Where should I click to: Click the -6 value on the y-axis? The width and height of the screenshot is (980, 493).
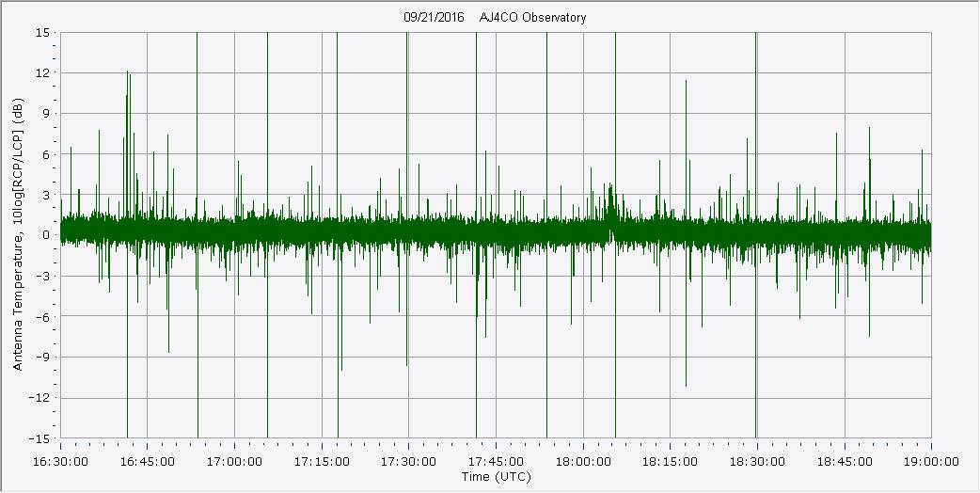[x=43, y=317]
